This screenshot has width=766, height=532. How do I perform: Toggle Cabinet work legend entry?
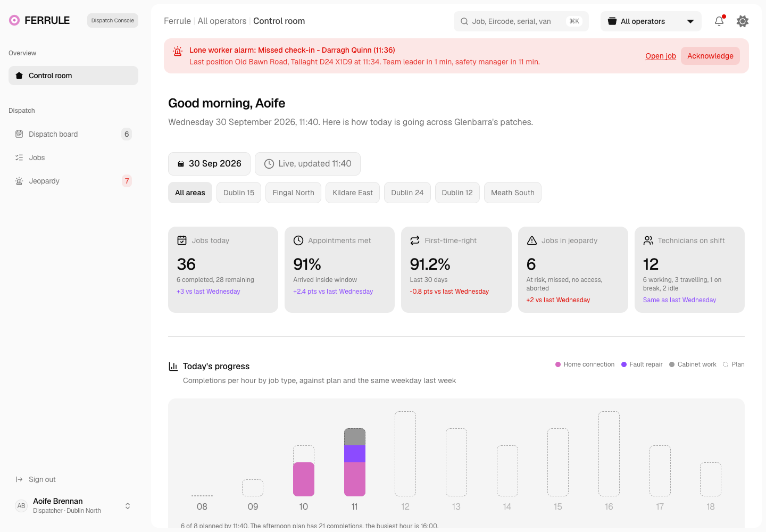pyautogui.click(x=693, y=364)
